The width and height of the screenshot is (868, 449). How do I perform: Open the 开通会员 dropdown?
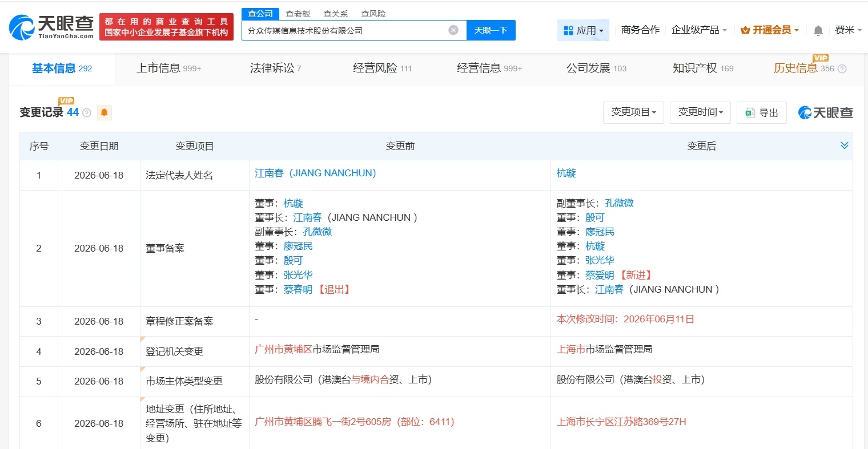769,30
